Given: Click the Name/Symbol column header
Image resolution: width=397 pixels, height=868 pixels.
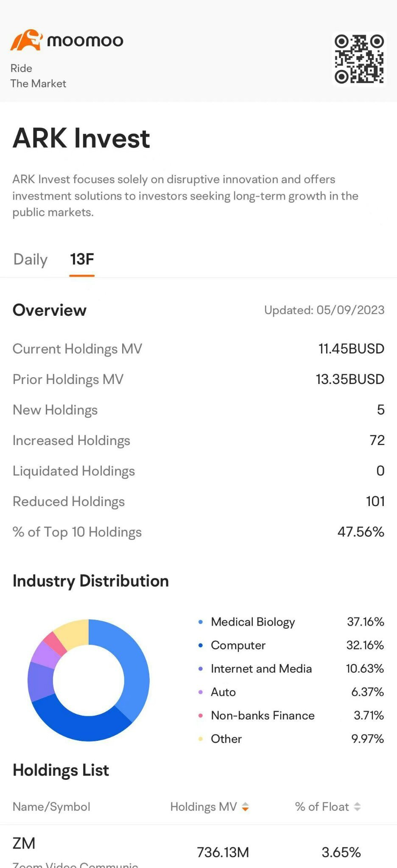Looking at the screenshot, I should click(51, 807).
